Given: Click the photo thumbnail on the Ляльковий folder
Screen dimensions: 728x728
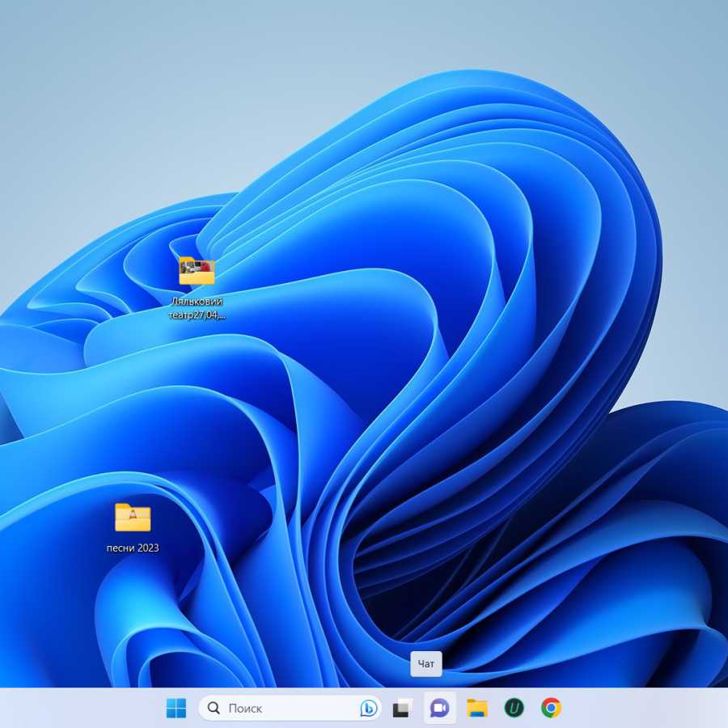Looking at the screenshot, I should coord(196,269).
